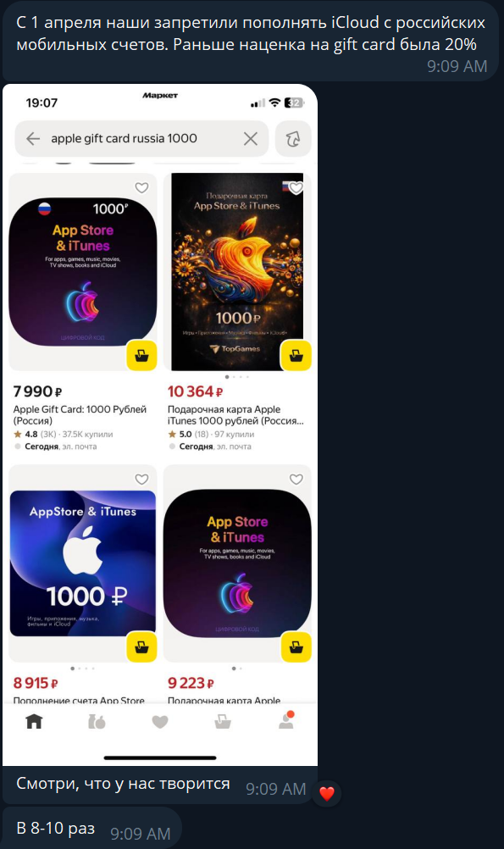The image size is (504, 849).
Task: Open the catalog tab in bottom bar
Action: click(97, 721)
